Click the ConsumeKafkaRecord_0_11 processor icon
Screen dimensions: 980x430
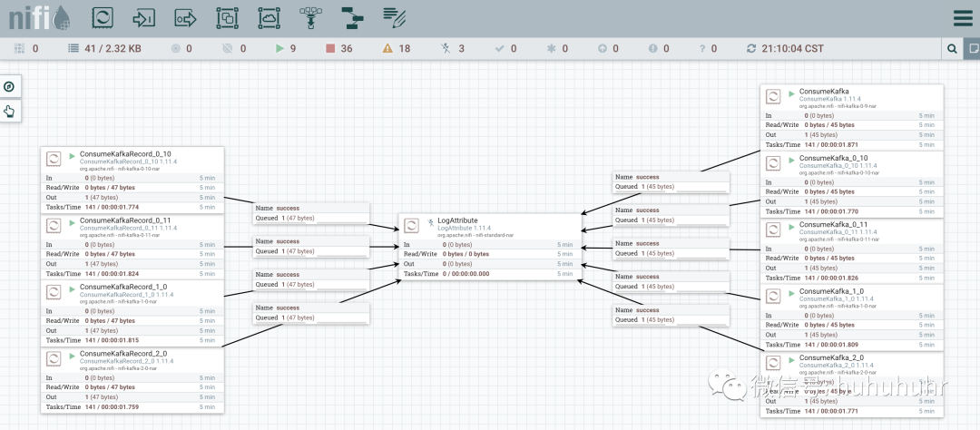click(x=54, y=226)
